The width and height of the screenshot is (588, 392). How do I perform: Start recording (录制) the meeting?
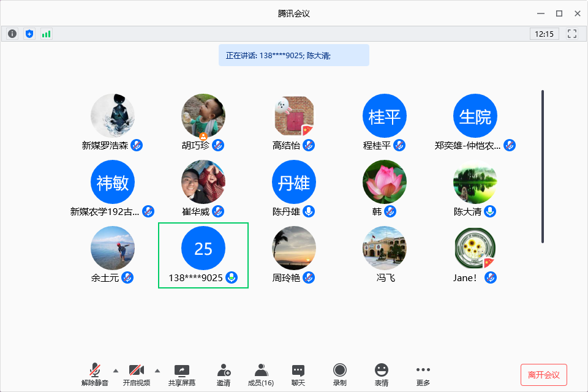point(339,374)
